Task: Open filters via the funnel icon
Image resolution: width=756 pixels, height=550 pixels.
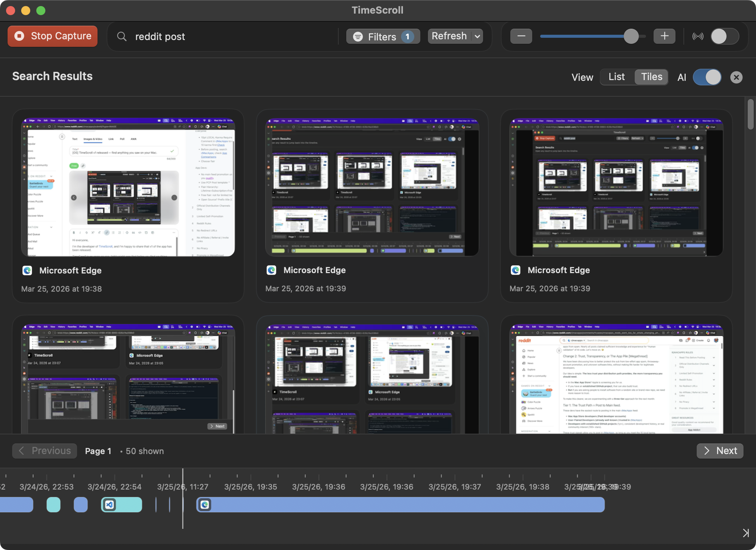Action: 358,36
